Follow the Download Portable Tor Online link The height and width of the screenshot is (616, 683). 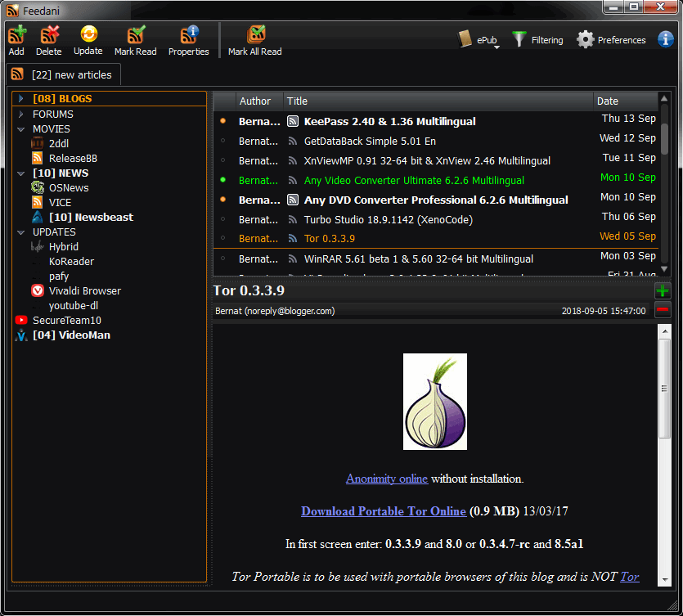click(x=384, y=511)
